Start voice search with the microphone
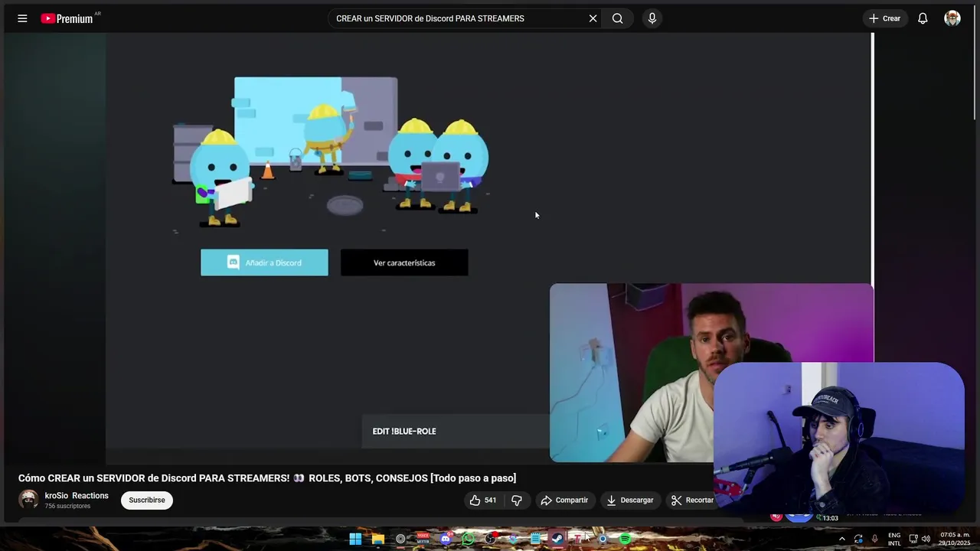Viewport: 980px width, 551px height. point(652,18)
